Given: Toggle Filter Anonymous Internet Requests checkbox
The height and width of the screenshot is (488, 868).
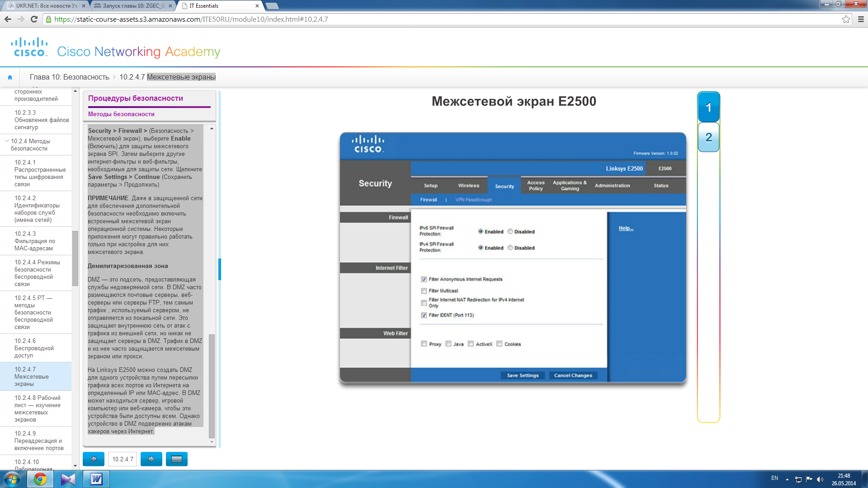Looking at the screenshot, I should (424, 279).
